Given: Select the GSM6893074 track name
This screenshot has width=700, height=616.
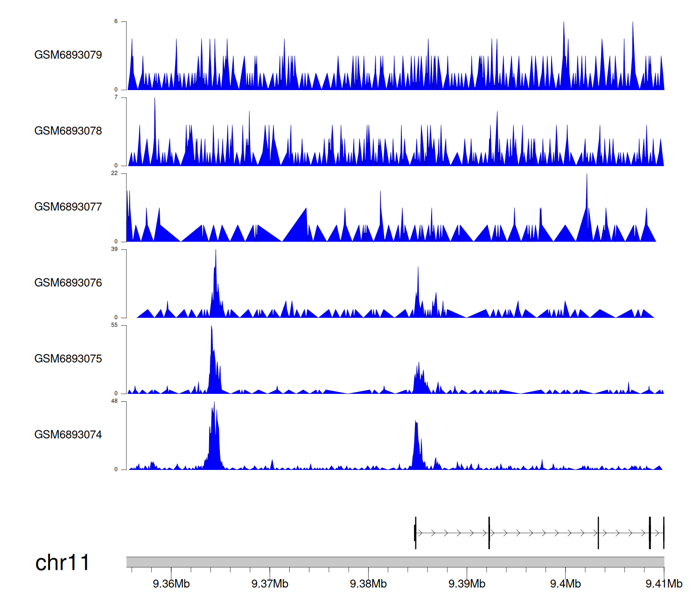Looking at the screenshot, I should [68, 435].
